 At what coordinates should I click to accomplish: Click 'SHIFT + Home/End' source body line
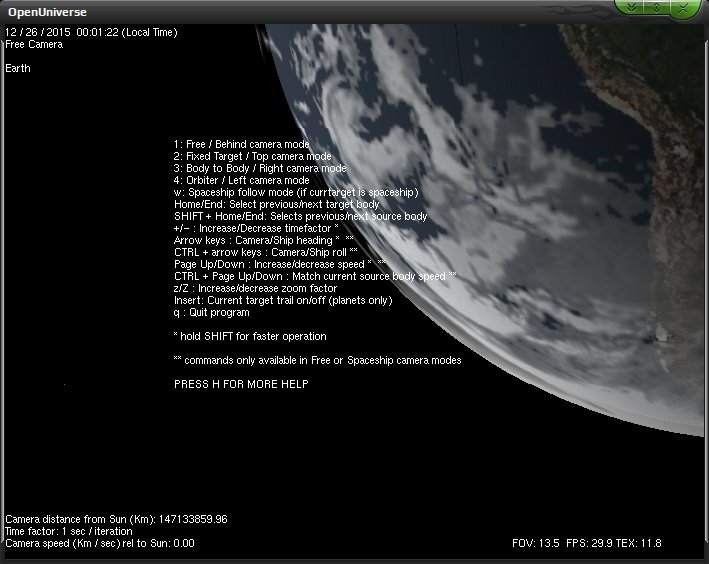(x=301, y=216)
